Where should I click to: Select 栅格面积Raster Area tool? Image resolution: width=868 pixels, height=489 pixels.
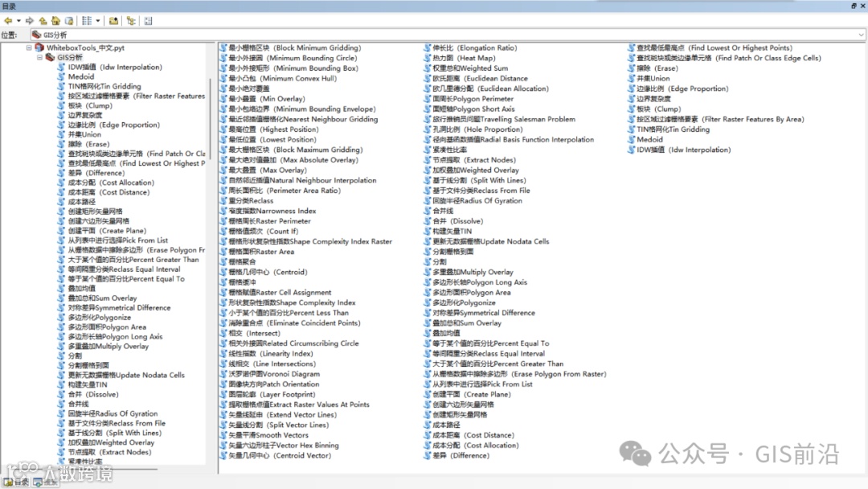[x=261, y=252]
